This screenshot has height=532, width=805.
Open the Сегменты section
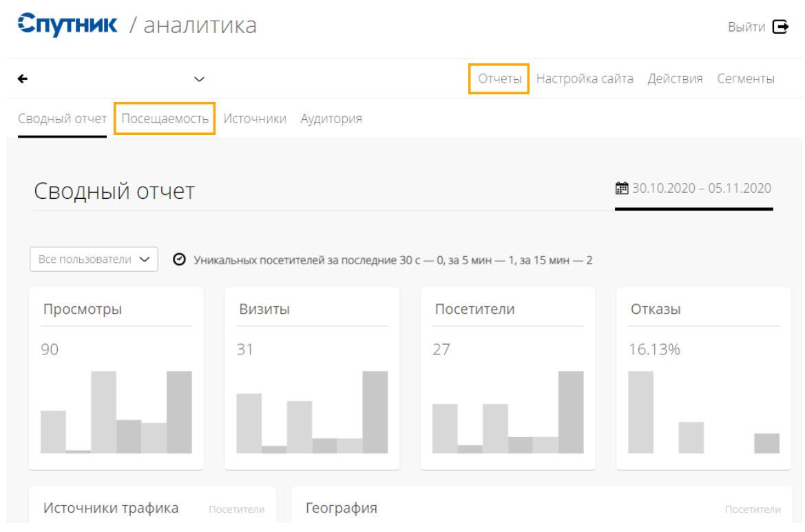point(745,79)
